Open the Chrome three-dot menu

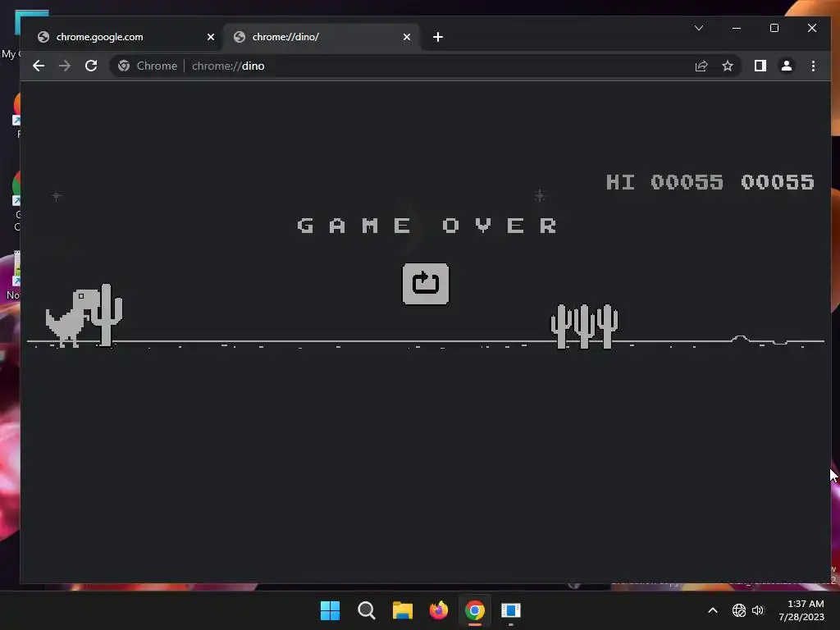(x=813, y=66)
